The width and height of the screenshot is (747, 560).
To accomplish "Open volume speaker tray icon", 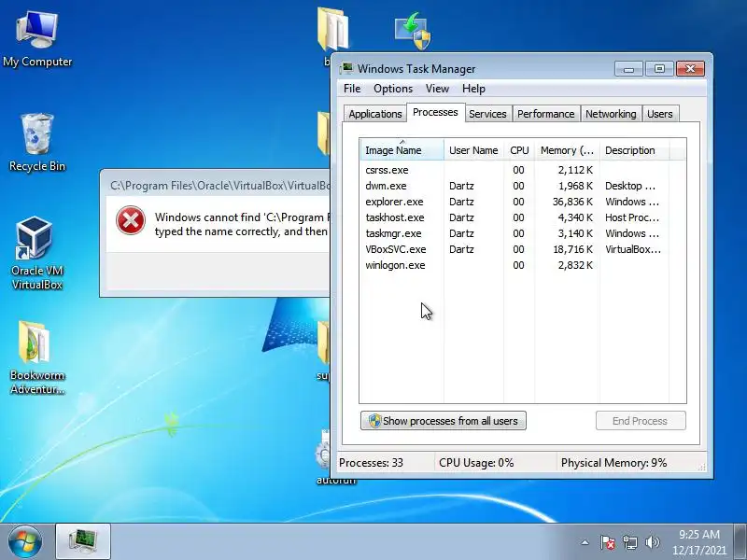I will (652, 542).
